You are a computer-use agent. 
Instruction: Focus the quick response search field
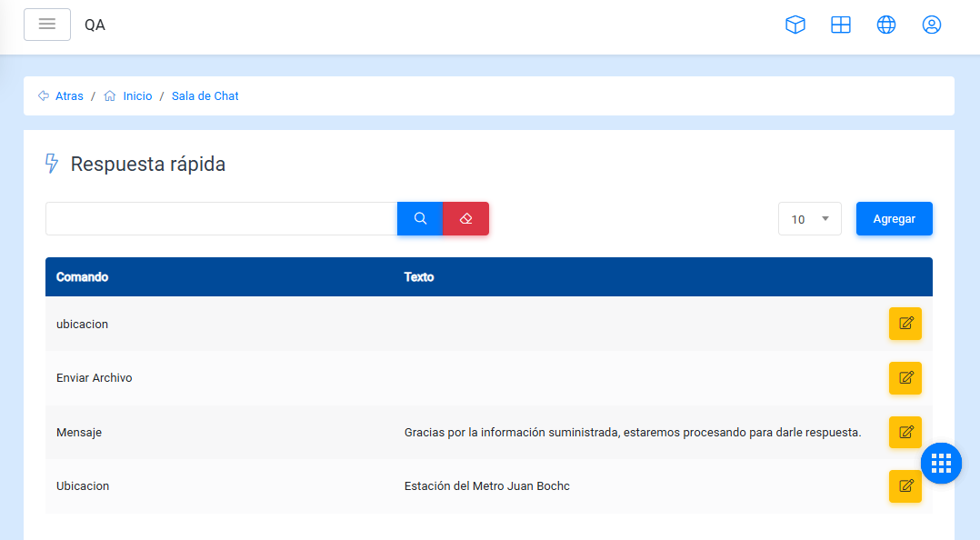(x=221, y=219)
